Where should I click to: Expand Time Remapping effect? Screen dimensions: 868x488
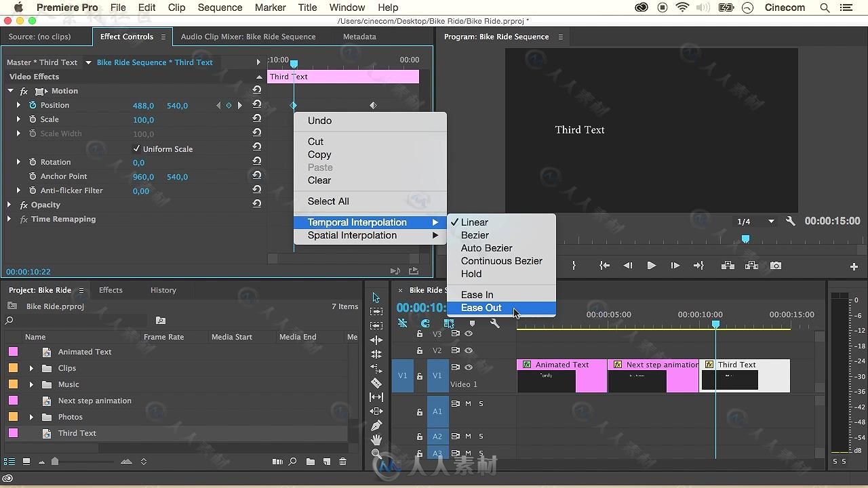coord(9,219)
